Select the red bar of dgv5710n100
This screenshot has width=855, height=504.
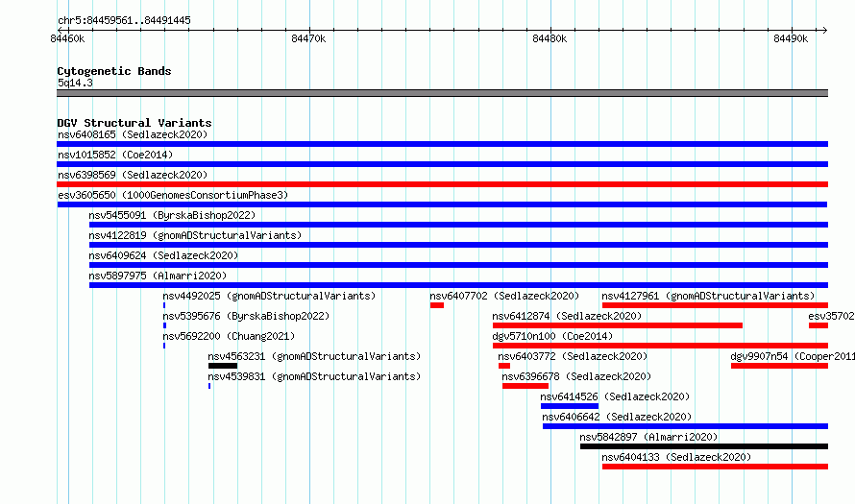coord(660,346)
